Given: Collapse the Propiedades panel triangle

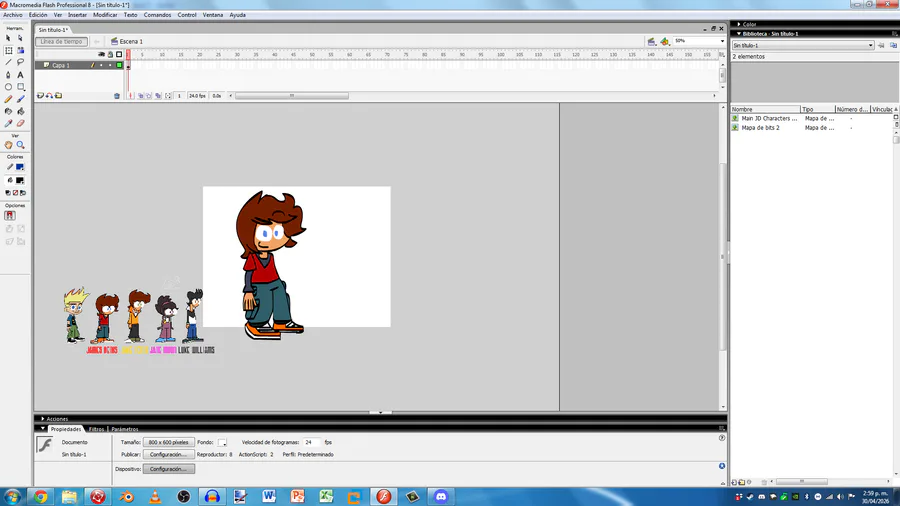Looking at the screenshot, I should (43, 429).
